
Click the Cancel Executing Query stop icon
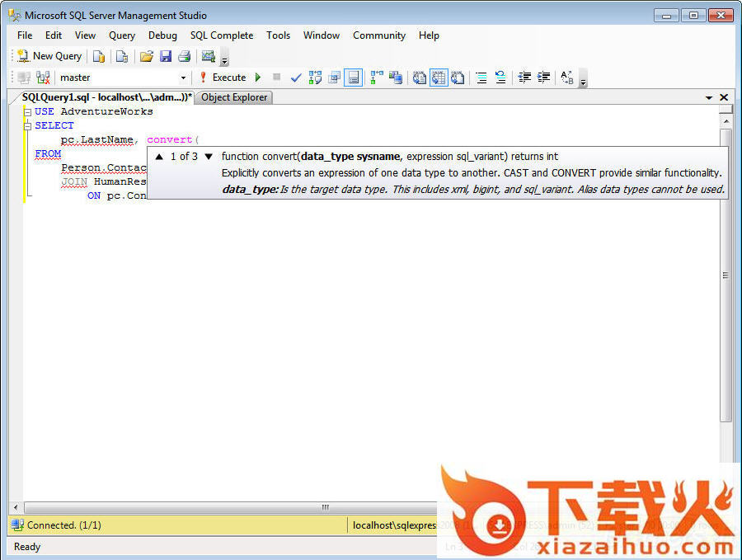point(277,78)
